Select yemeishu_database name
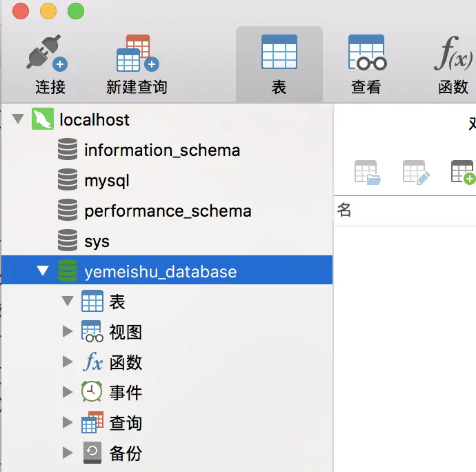476x472 pixels. [161, 271]
